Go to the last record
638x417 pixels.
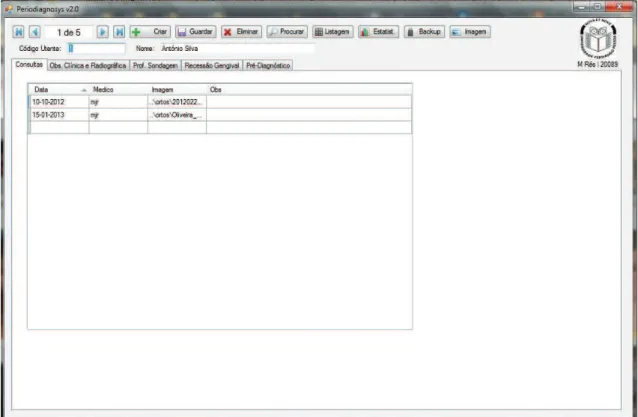[x=119, y=32]
